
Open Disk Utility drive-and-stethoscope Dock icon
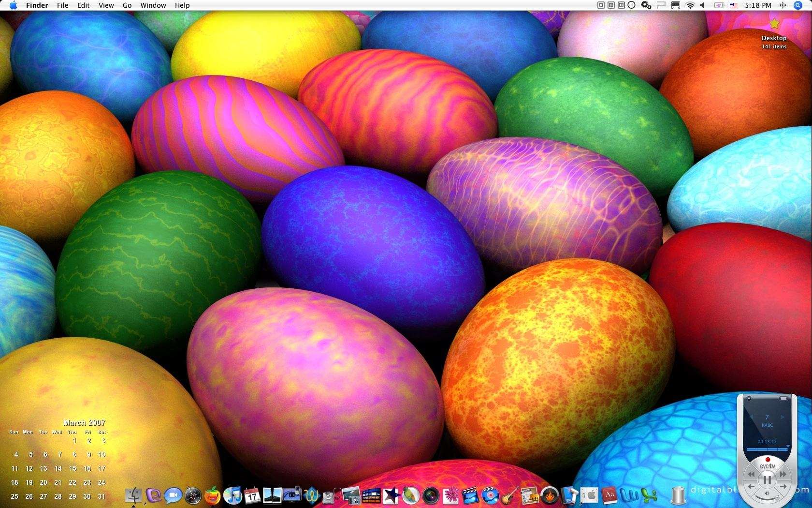(x=332, y=495)
